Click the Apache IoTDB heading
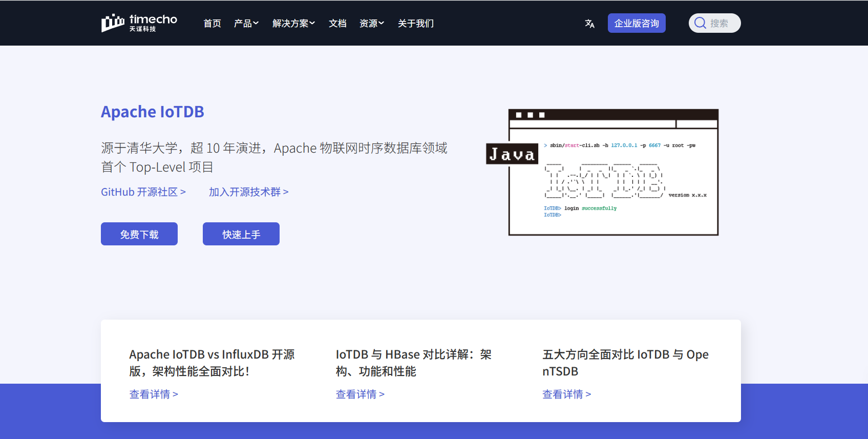The image size is (868, 439). (153, 112)
